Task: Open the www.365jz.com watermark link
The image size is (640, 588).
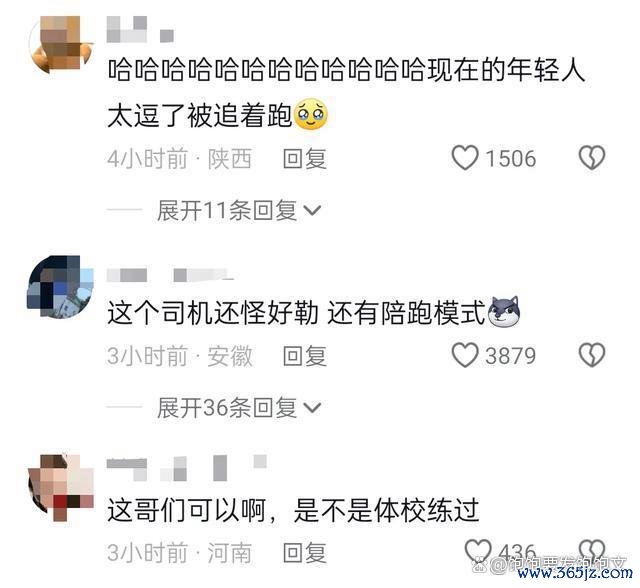Action: pos(576,572)
